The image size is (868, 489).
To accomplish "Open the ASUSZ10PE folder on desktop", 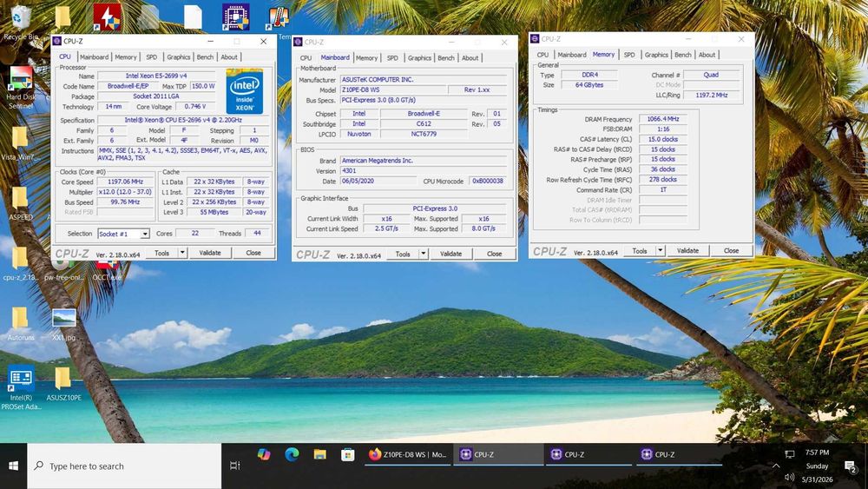I will coord(63,383).
